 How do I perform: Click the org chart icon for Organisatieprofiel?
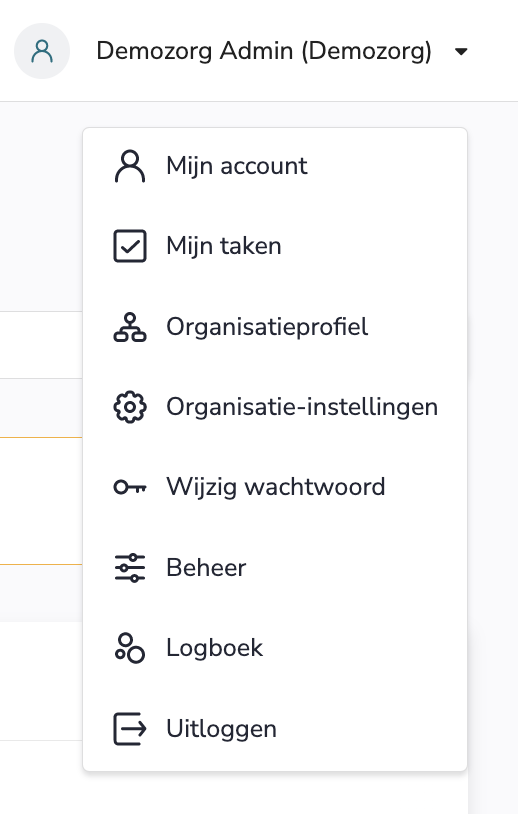130,327
